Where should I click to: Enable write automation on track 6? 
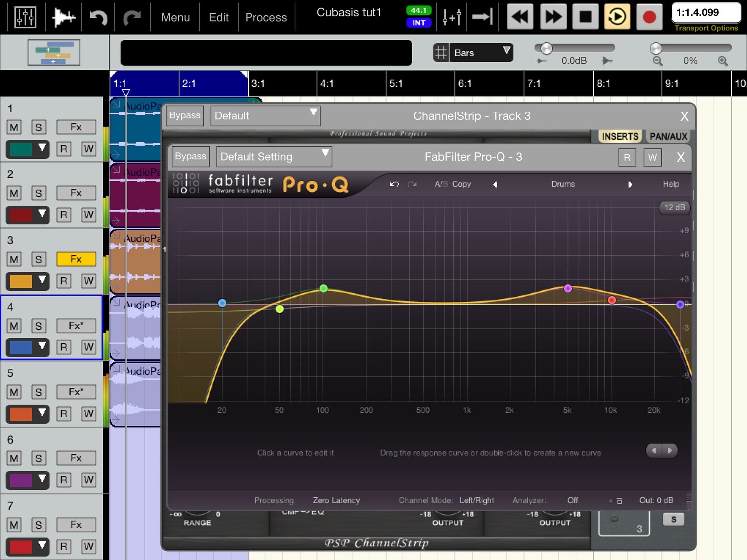pos(88,480)
